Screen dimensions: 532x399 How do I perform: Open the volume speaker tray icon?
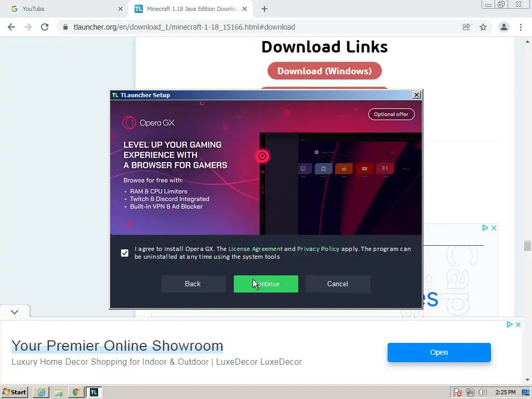tap(482, 392)
